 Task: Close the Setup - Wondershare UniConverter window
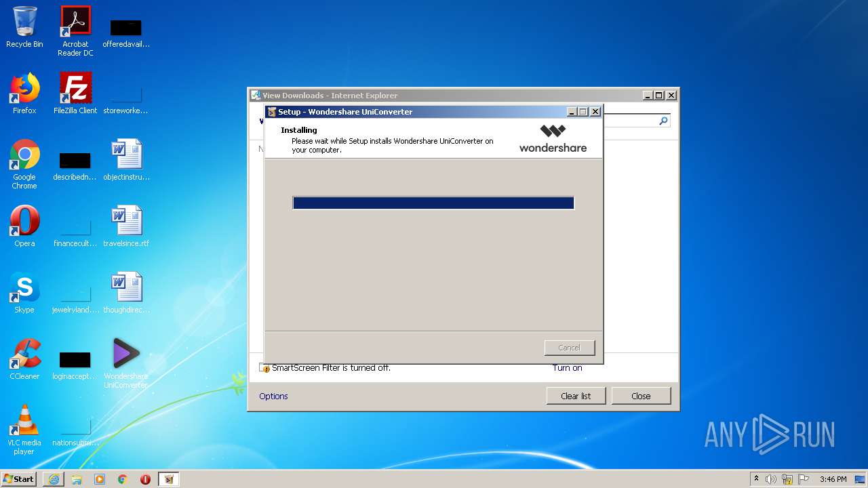[x=595, y=112]
